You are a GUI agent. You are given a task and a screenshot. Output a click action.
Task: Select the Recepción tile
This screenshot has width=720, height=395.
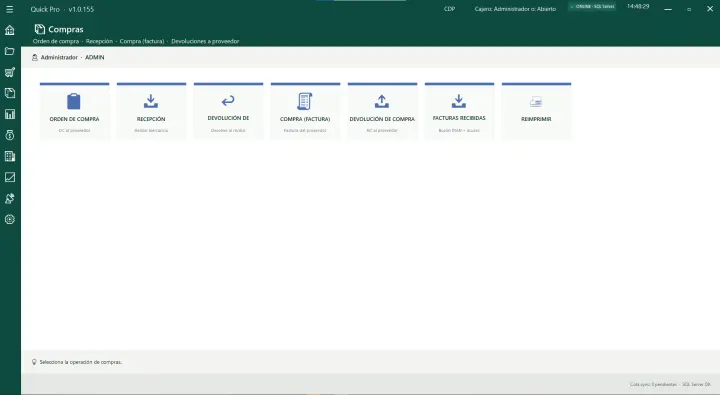coord(151,112)
